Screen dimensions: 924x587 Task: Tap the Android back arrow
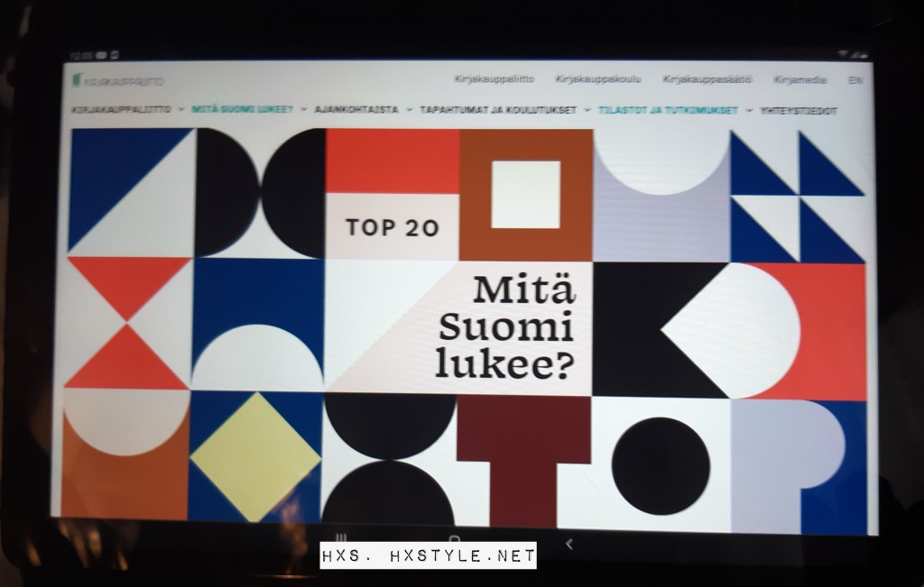point(568,544)
